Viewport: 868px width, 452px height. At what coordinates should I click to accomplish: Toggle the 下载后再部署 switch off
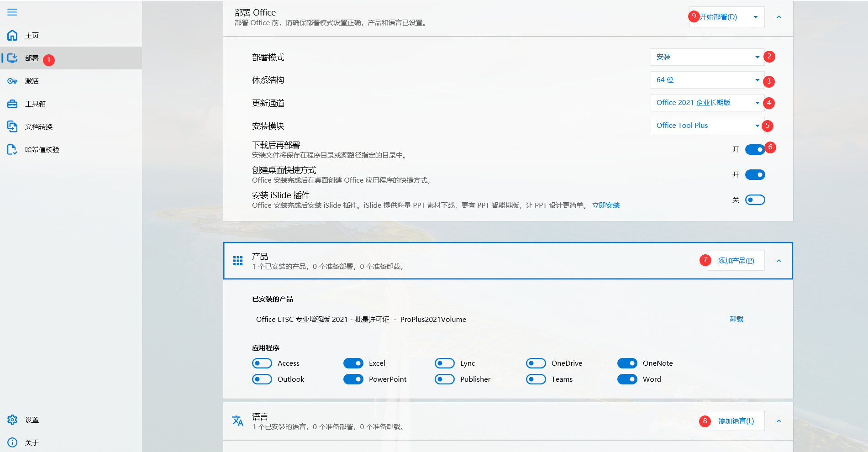[x=755, y=150]
